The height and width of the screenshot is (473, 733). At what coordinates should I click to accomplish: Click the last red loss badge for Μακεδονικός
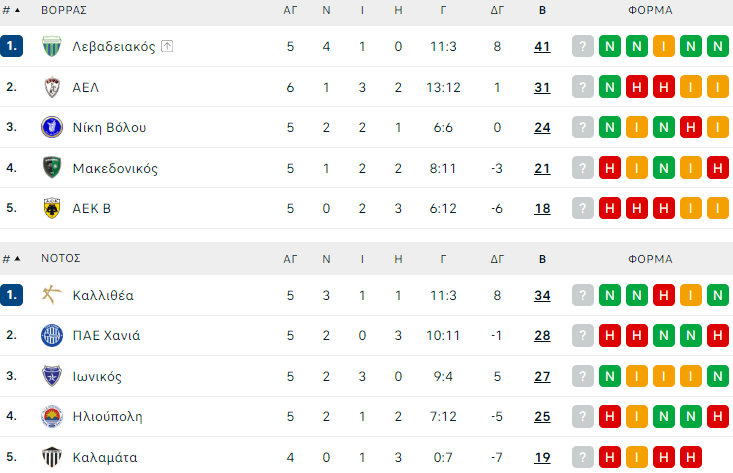(716, 168)
